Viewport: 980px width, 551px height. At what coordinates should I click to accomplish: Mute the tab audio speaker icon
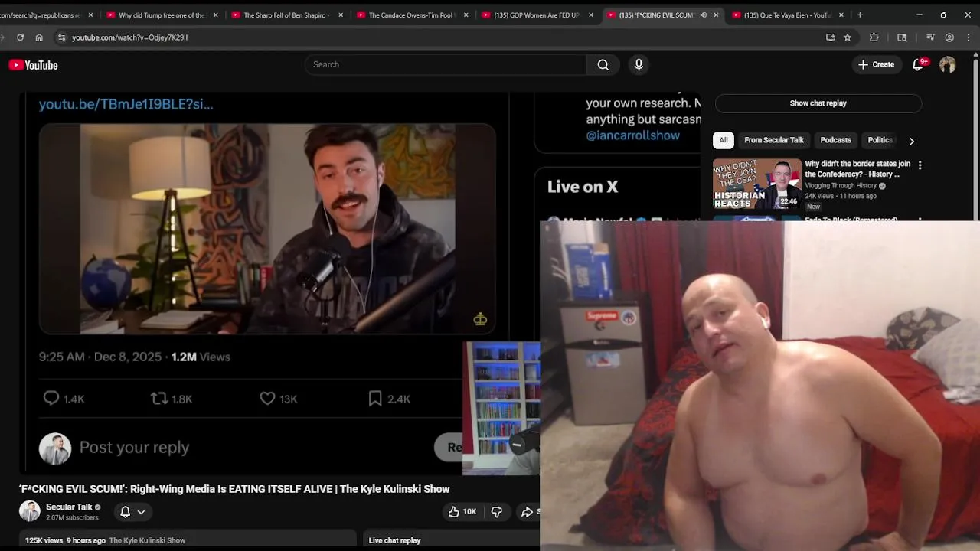[703, 15]
